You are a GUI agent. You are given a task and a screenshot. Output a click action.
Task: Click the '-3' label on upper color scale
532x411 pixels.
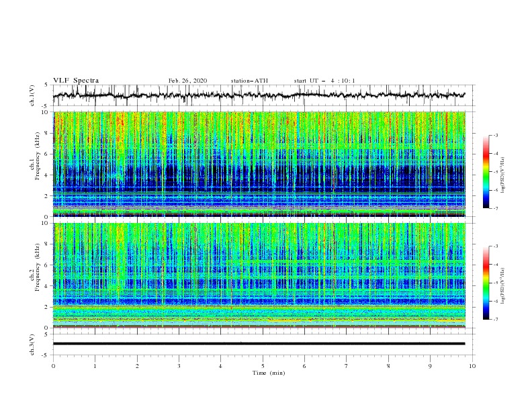pyautogui.click(x=496, y=135)
